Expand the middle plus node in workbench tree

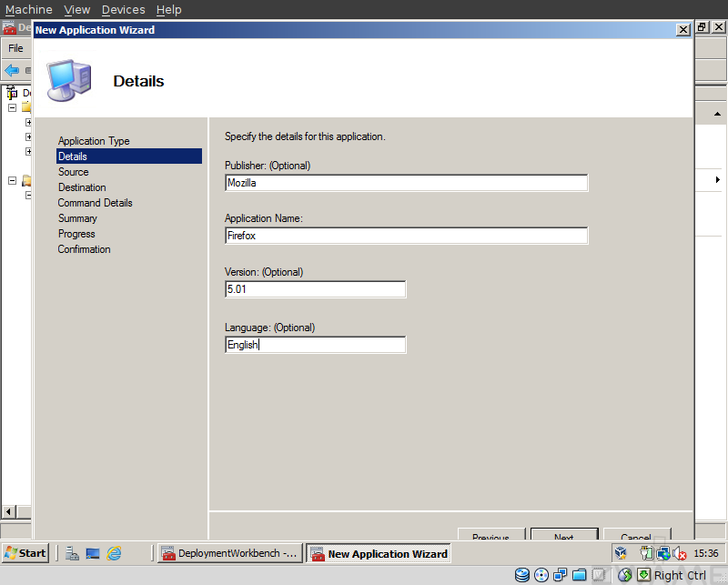28,137
